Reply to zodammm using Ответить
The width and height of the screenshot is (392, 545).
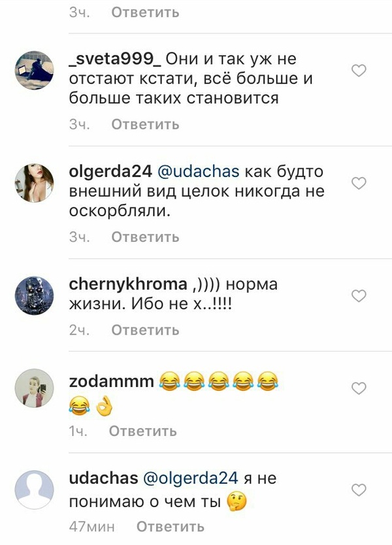(x=143, y=431)
